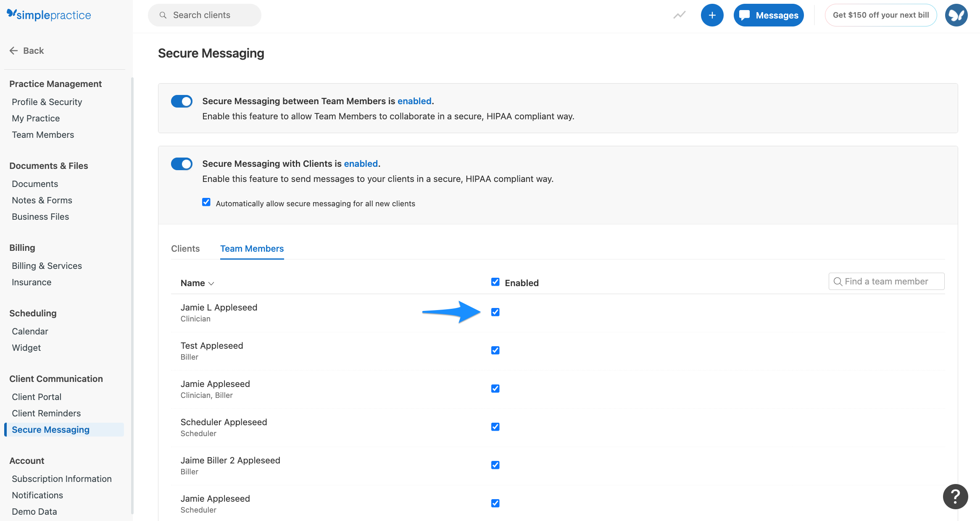
Task: Disable Secure Messaging between Team Members
Action: tap(182, 101)
